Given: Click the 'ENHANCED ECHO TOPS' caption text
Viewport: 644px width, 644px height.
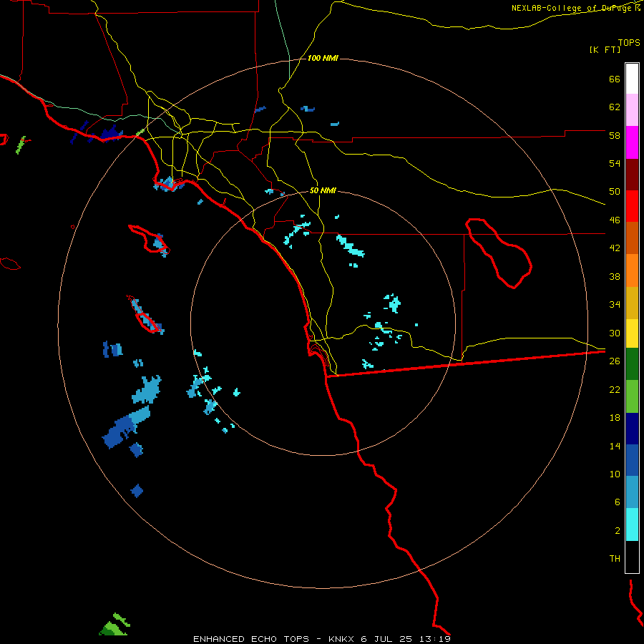Looking at the screenshot, I should 251,639.
